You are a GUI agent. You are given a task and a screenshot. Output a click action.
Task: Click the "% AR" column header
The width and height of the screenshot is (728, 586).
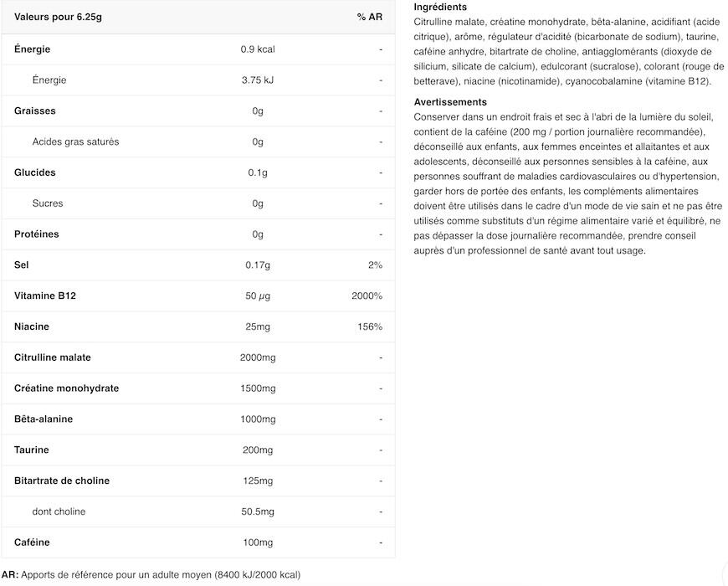coord(369,17)
